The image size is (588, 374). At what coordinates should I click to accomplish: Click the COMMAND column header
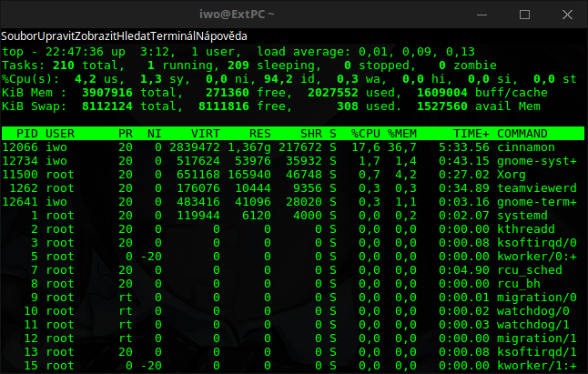[522, 133]
